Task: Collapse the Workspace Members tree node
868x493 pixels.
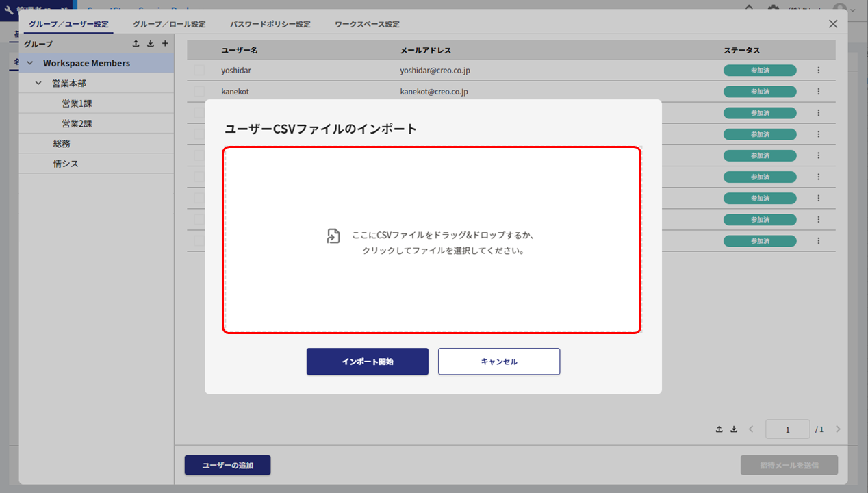Action: (x=29, y=63)
